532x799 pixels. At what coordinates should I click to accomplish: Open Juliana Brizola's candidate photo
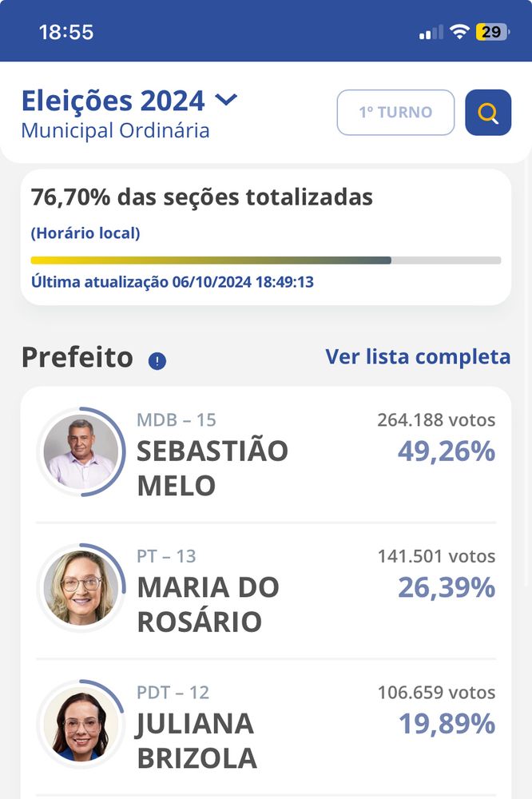coord(81,724)
